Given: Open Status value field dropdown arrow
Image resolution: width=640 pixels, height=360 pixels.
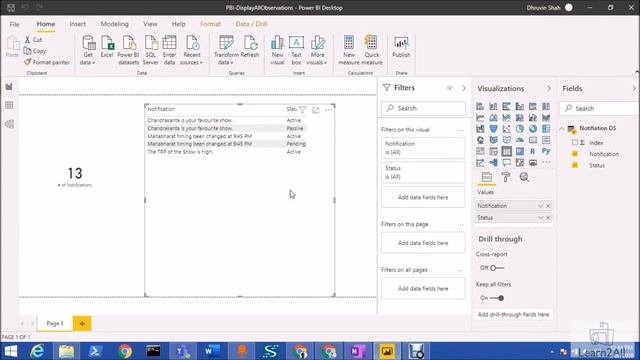Looking at the screenshot, I should 540,218.
